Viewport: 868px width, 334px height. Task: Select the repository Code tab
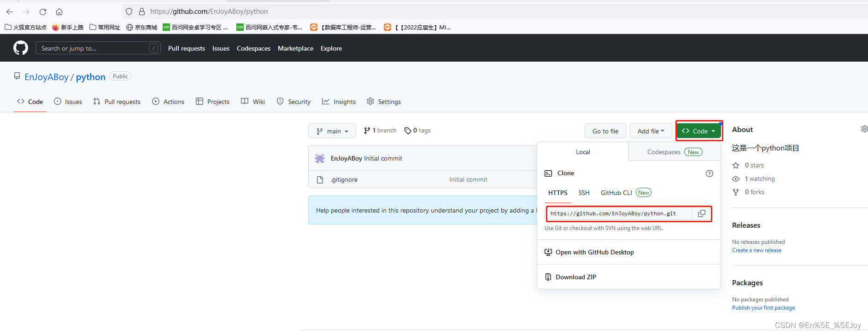tap(30, 102)
